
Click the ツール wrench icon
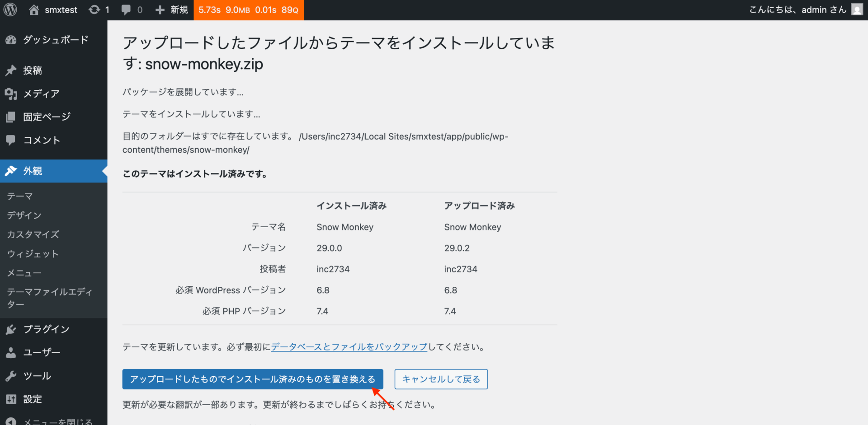pos(11,376)
